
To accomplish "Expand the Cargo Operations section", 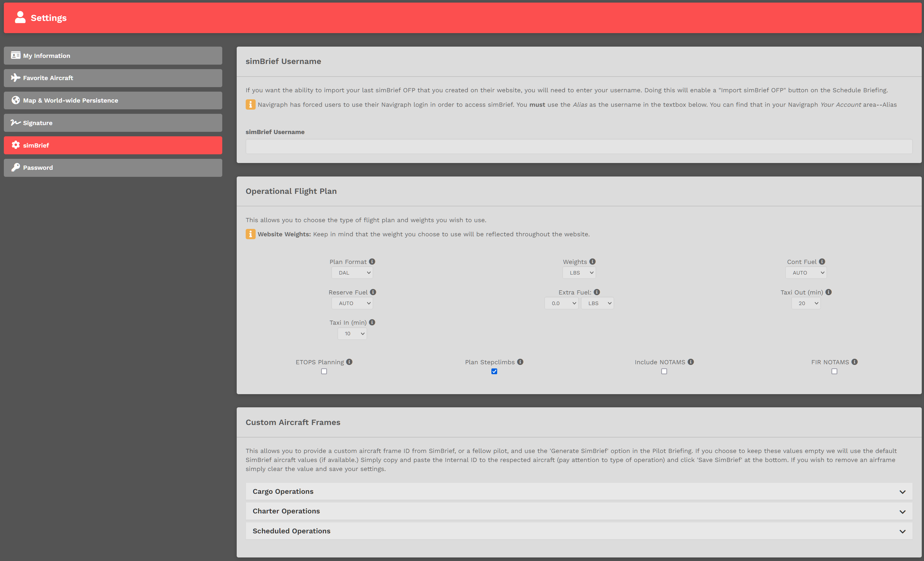I will 579,492.
